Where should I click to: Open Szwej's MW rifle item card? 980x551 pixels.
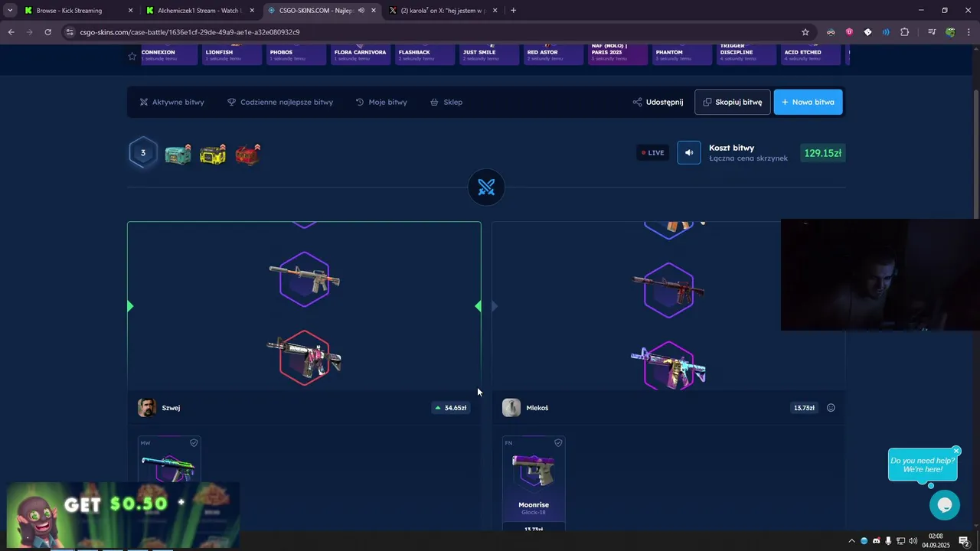pyautogui.click(x=169, y=459)
